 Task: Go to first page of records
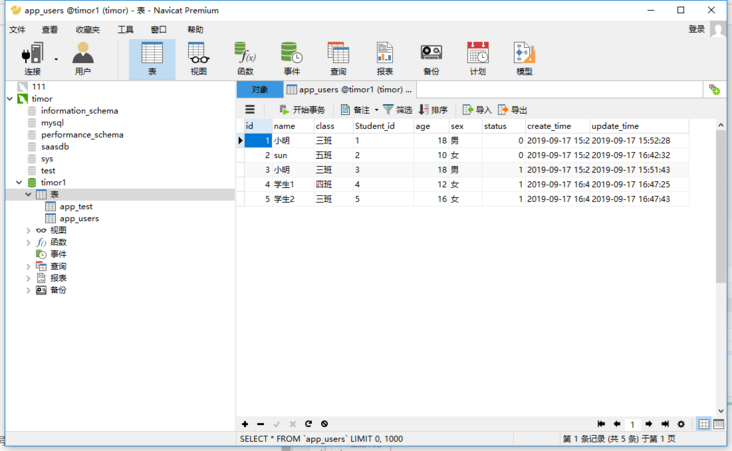click(x=601, y=424)
